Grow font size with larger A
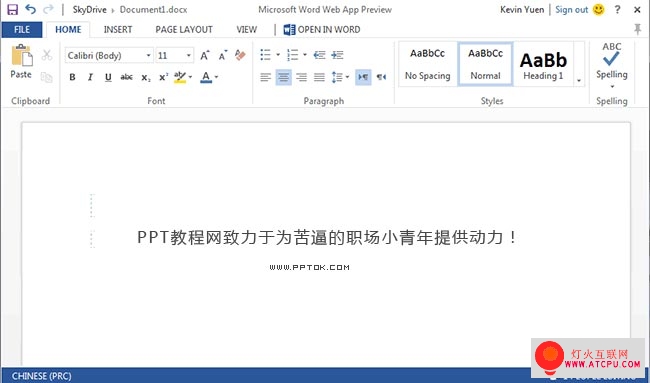Screen dimensions: 650x383 pos(205,55)
